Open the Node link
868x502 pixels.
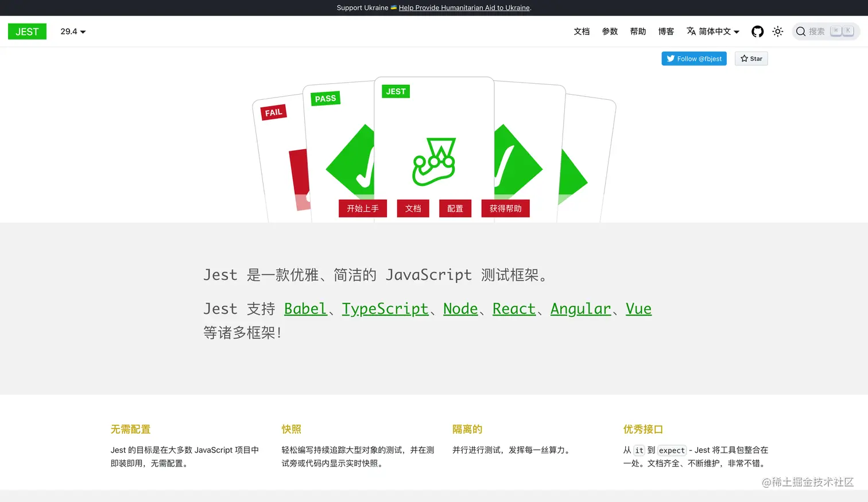[460, 309]
